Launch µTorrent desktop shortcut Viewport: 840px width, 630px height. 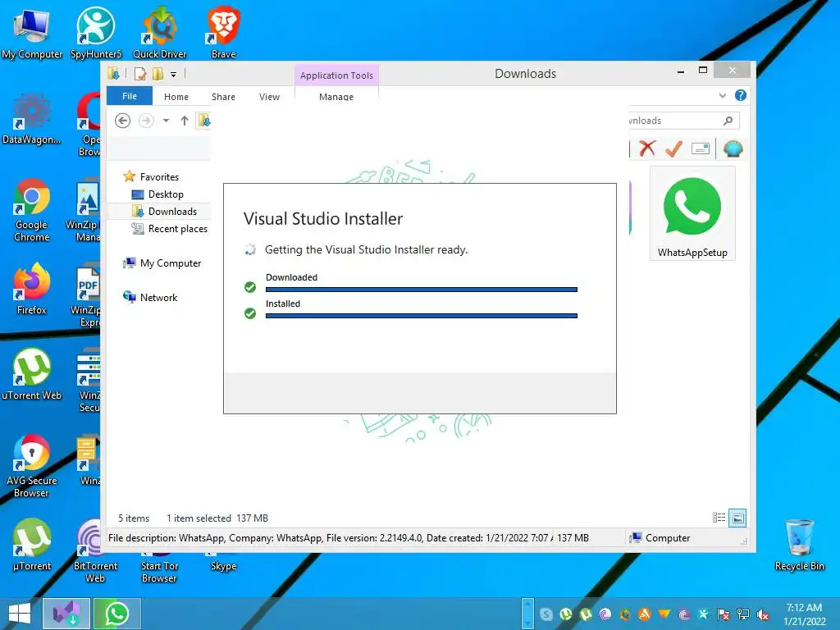pyautogui.click(x=32, y=545)
